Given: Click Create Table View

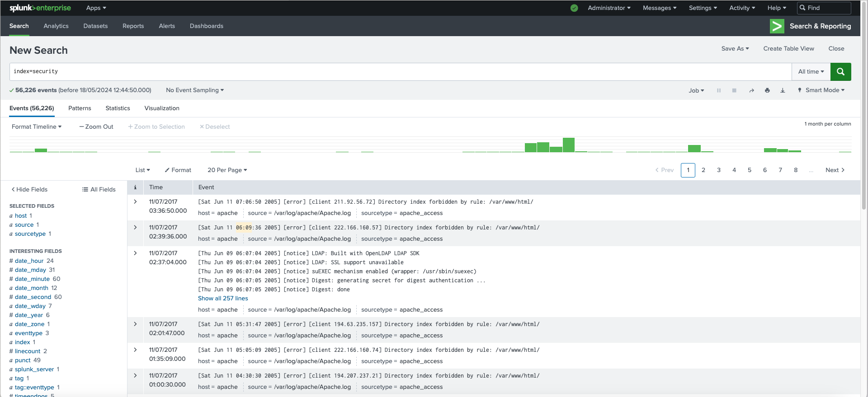Looking at the screenshot, I should pyautogui.click(x=788, y=48).
